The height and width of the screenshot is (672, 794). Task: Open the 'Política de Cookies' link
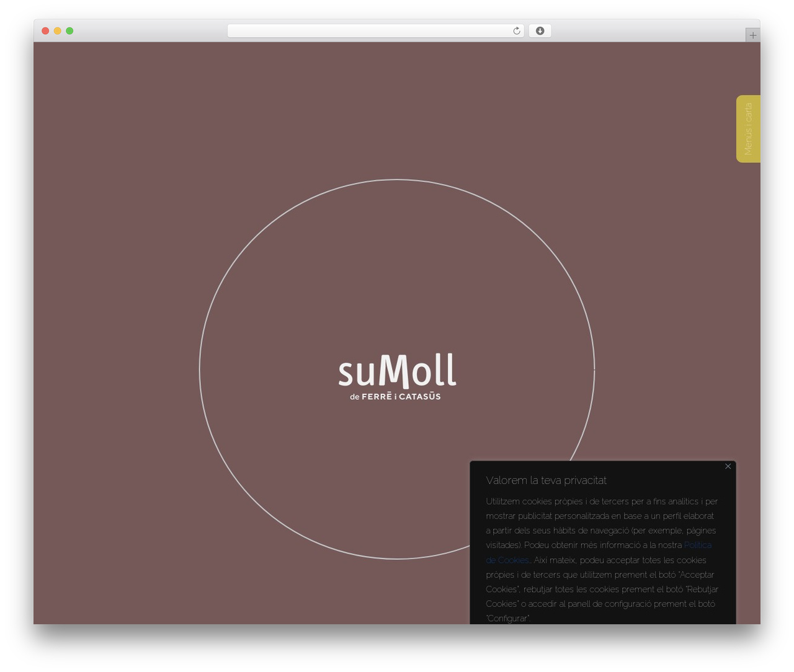click(x=698, y=545)
